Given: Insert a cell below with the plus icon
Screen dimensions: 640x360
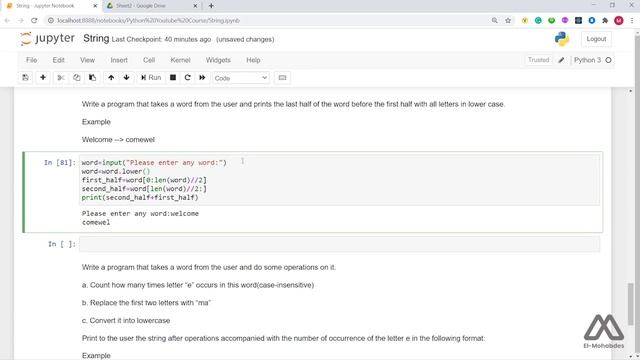Looking at the screenshot, I should 43,78.
